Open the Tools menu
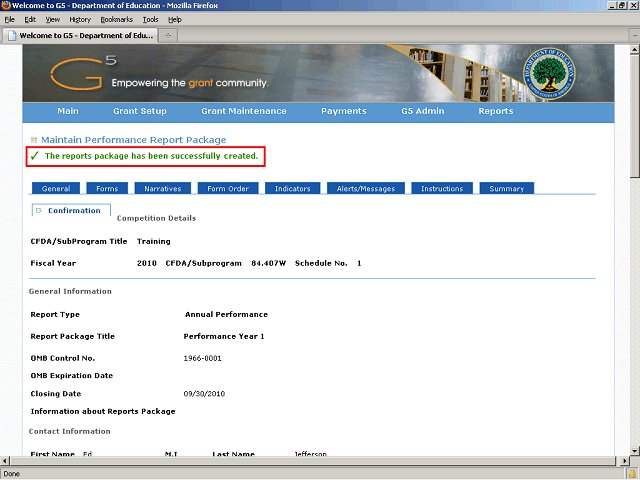The image size is (640, 480). tap(150, 20)
